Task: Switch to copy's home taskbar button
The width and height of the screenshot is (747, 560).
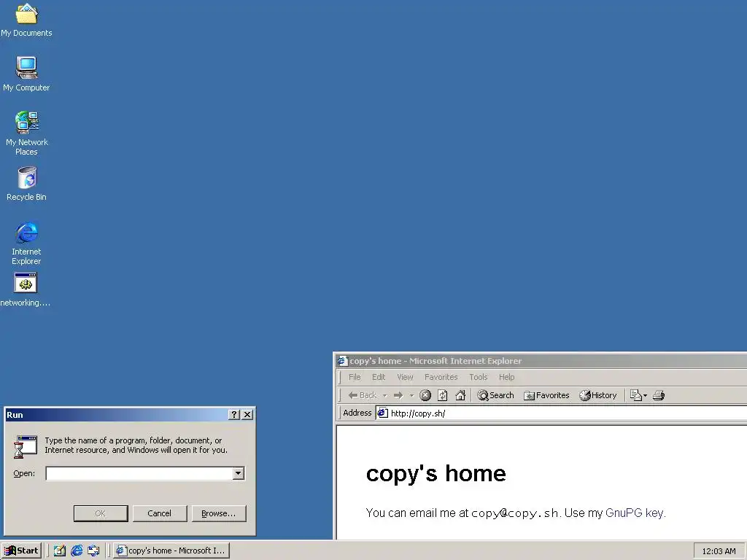Action: pyautogui.click(x=171, y=551)
